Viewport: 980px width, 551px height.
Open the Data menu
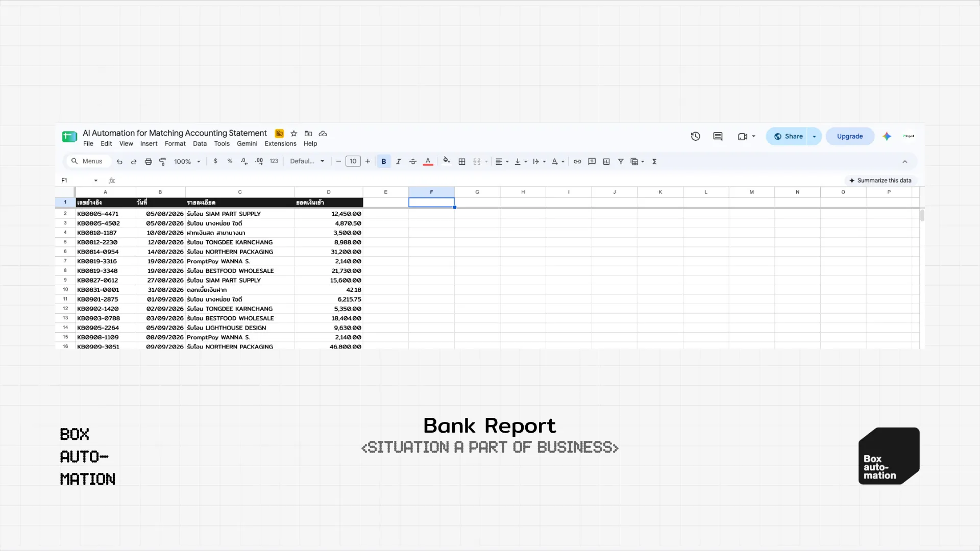tap(200, 144)
